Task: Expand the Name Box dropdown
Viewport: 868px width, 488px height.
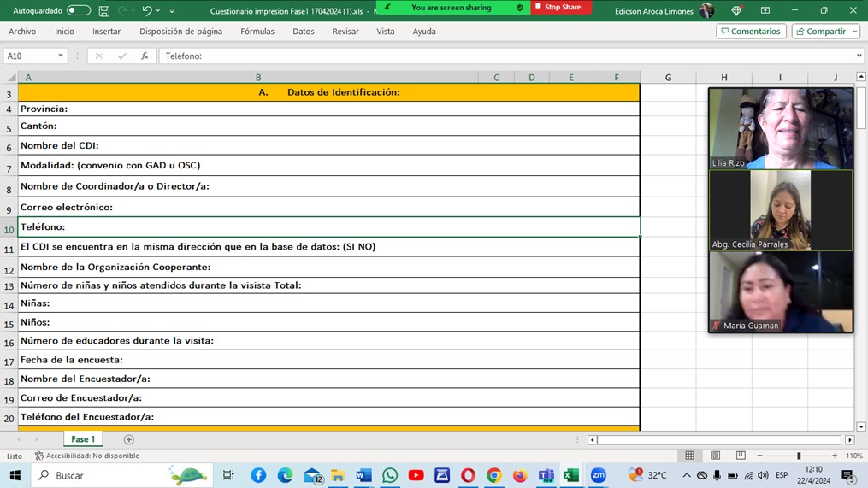Action: coord(60,56)
